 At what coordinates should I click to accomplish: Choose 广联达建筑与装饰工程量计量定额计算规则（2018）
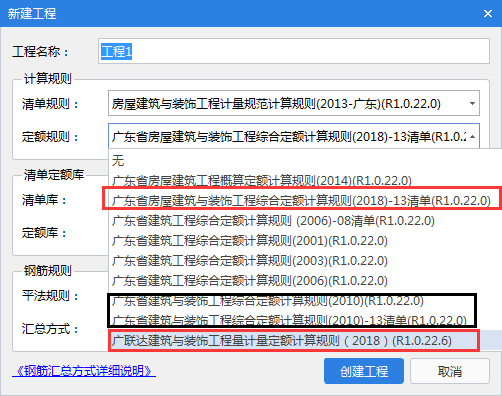[x=305, y=340]
